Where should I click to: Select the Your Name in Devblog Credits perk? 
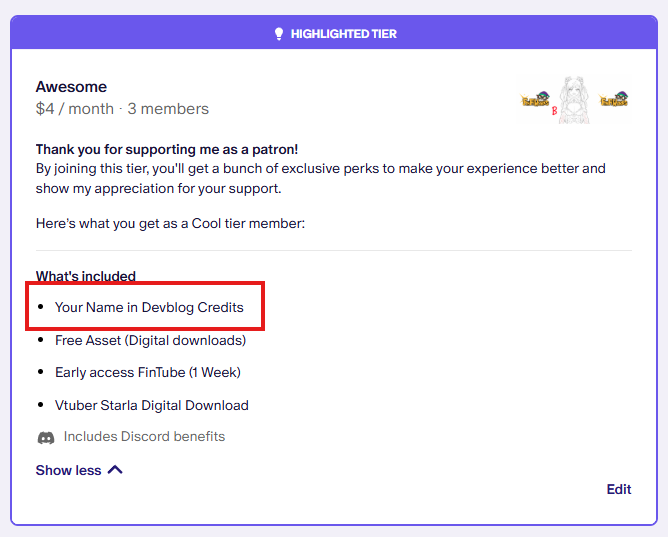tap(149, 307)
